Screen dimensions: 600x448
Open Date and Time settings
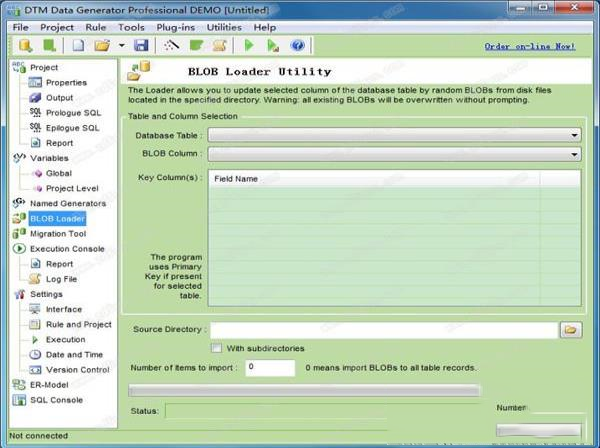tap(74, 355)
